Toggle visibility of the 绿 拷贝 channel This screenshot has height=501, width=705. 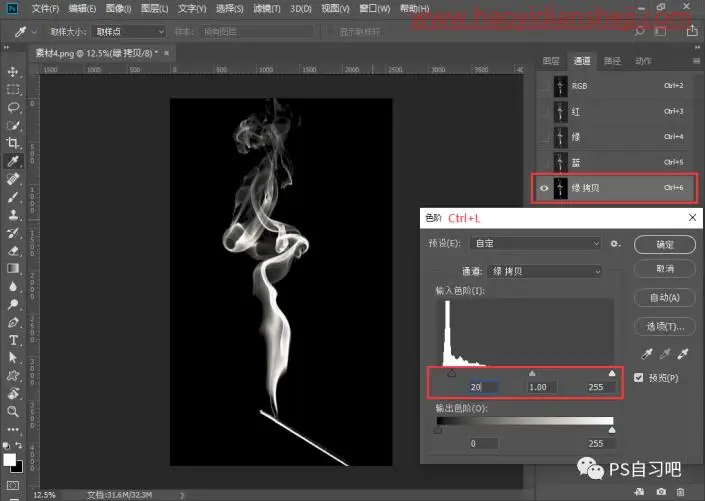click(x=544, y=188)
